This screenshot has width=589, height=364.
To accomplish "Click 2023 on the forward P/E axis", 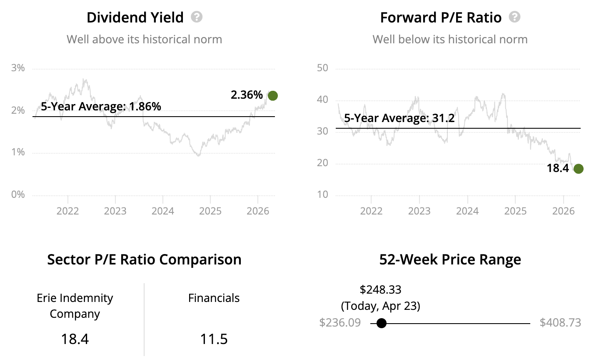I will coord(419,211).
